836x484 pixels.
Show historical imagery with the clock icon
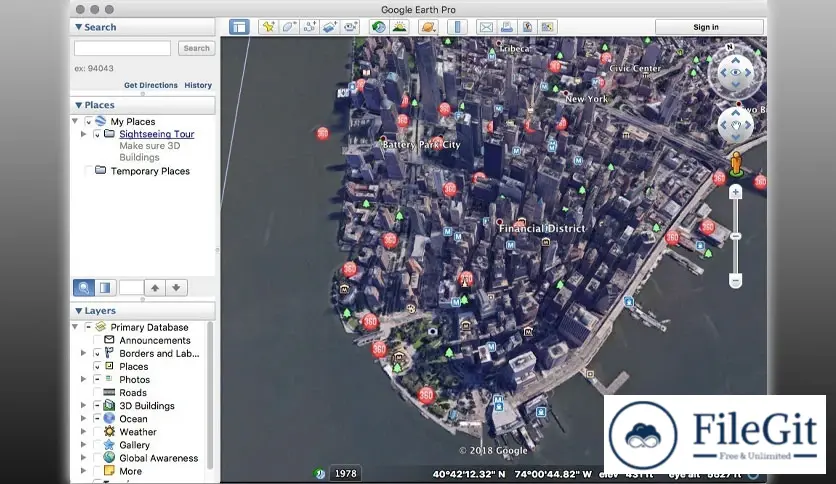(379, 27)
